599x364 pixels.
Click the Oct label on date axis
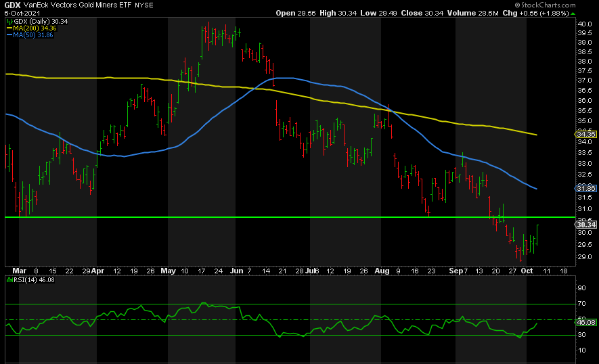point(527,271)
